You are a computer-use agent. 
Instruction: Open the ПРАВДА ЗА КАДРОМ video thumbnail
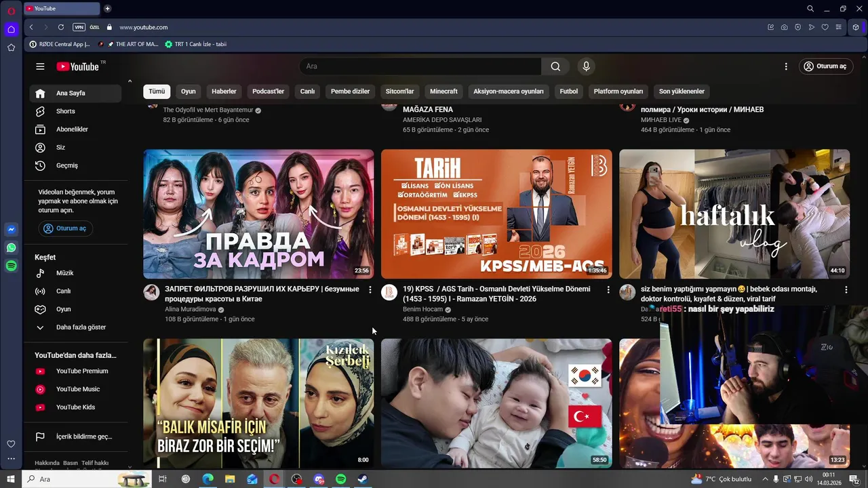(x=258, y=214)
